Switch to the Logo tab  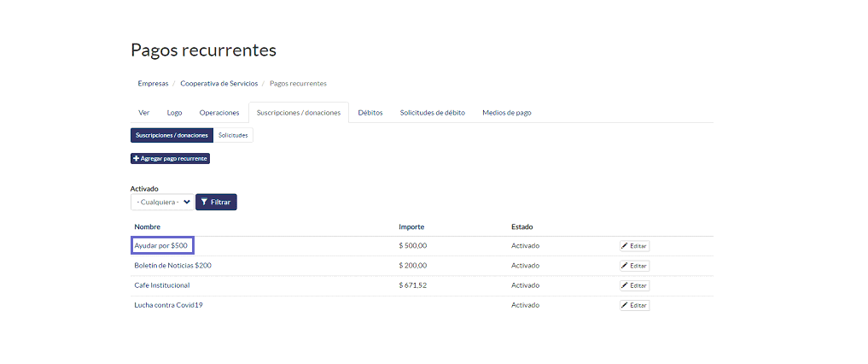click(x=174, y=113)
